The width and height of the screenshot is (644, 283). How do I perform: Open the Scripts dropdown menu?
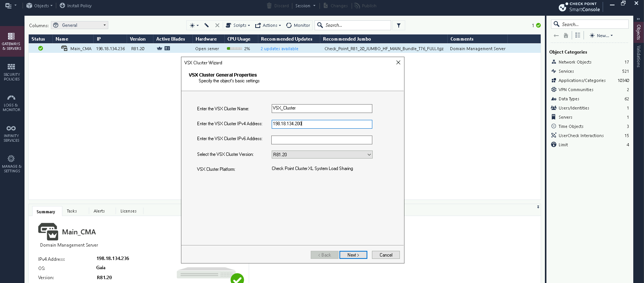(238, 25)
